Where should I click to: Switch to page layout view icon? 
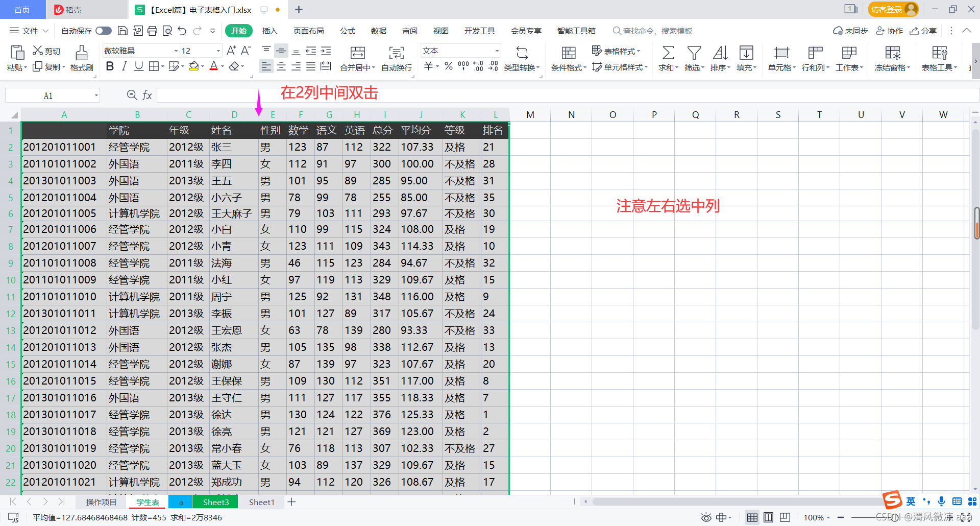tap(768, 517)
